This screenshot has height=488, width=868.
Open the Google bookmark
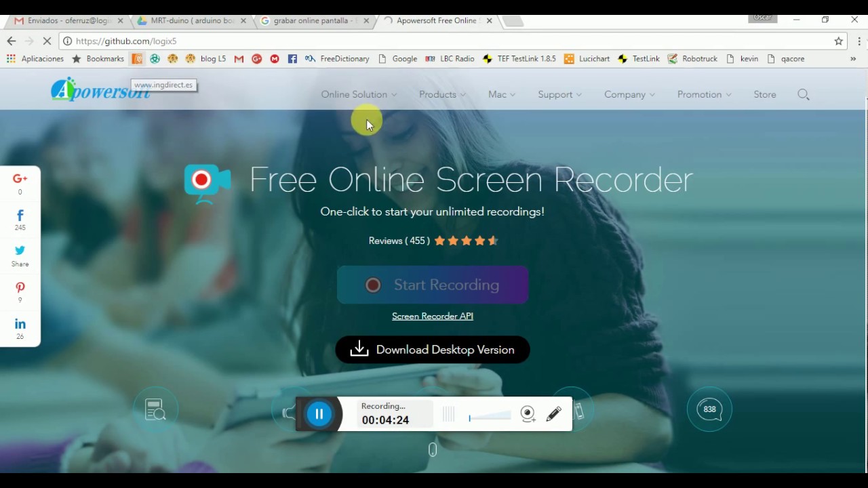tap(398, 59)
